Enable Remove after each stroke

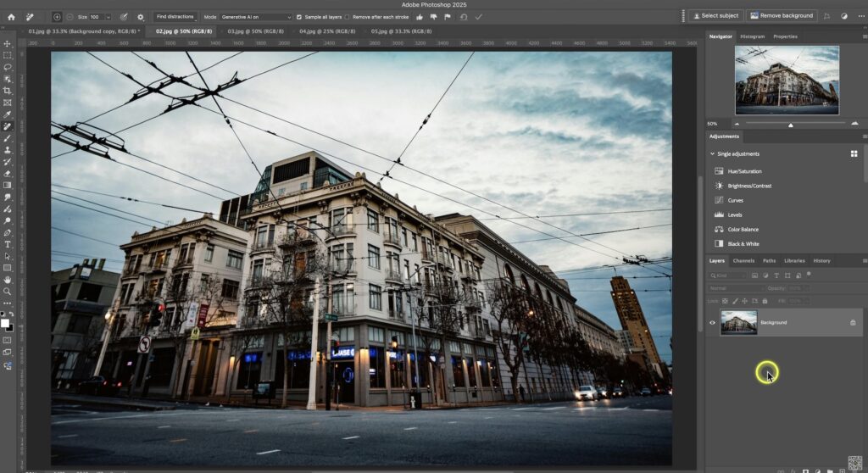pyautogui.click(x=347, y=17)
